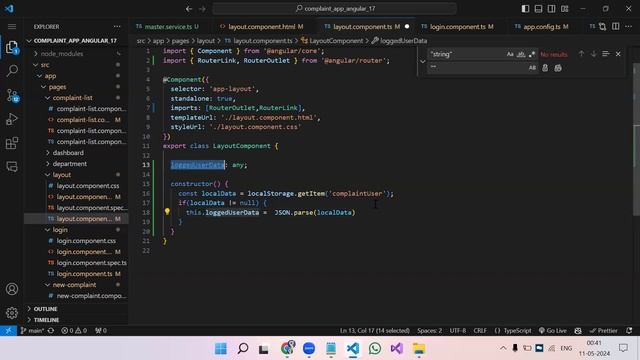Toggle Find in Selection
This screenshot has height=360, width=640.
(x=606, y=54)
